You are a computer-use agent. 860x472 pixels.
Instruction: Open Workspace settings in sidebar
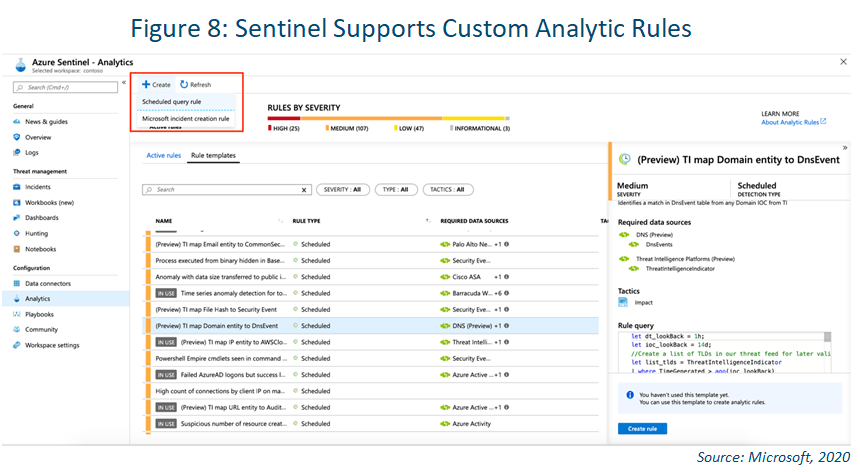pos(52,345)
